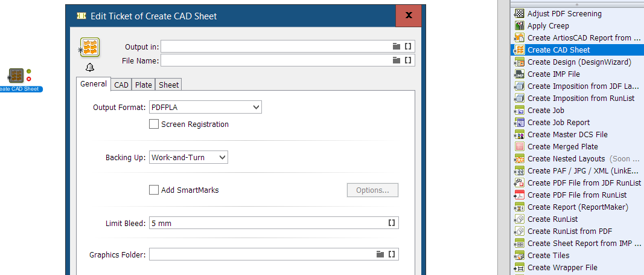
Task: Switch to the Plate tab
Action: [x=143, y=85]
